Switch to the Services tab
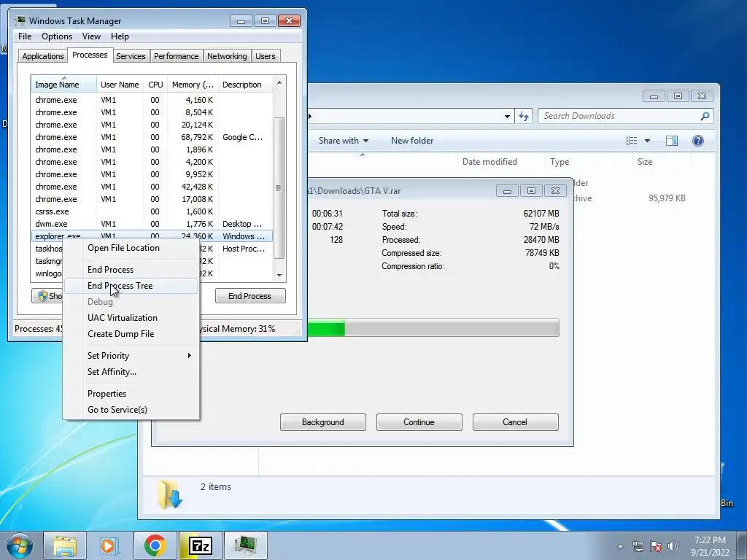This screenshot has height=560, width=747. [x=131, y=56]
